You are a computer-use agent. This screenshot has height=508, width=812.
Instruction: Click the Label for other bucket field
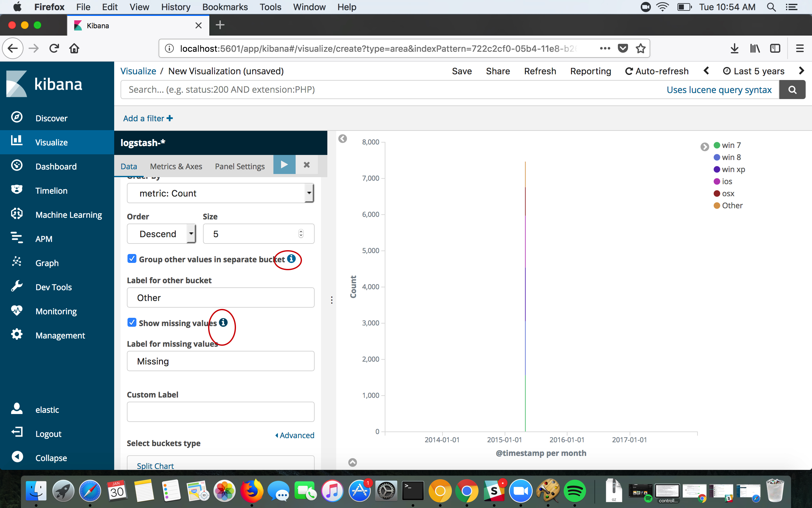click(220, 298)
